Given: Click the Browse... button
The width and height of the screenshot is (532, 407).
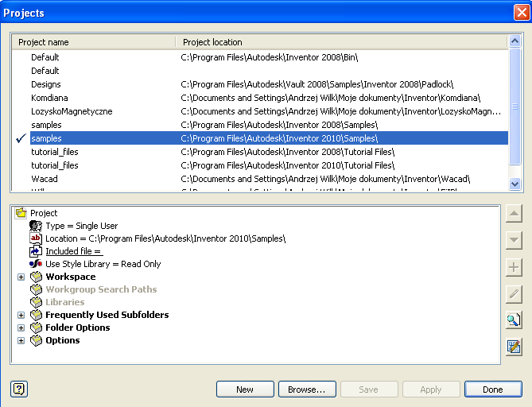Looking at the screenshot, I should point(307,390).
